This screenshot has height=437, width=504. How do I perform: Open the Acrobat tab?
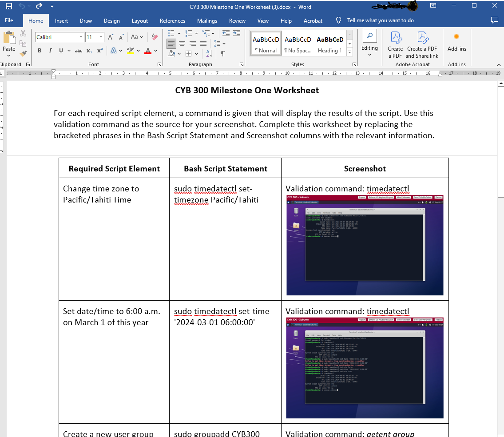313,20
